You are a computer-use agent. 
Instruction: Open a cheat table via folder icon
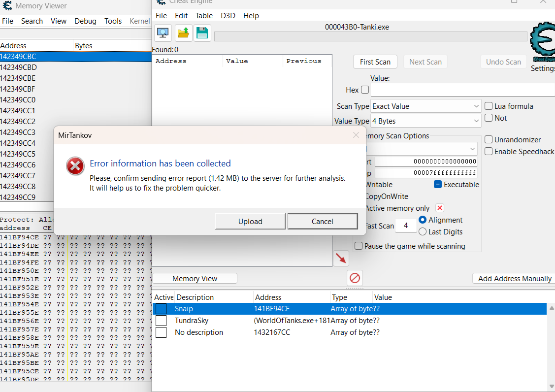tap(183, 33)
